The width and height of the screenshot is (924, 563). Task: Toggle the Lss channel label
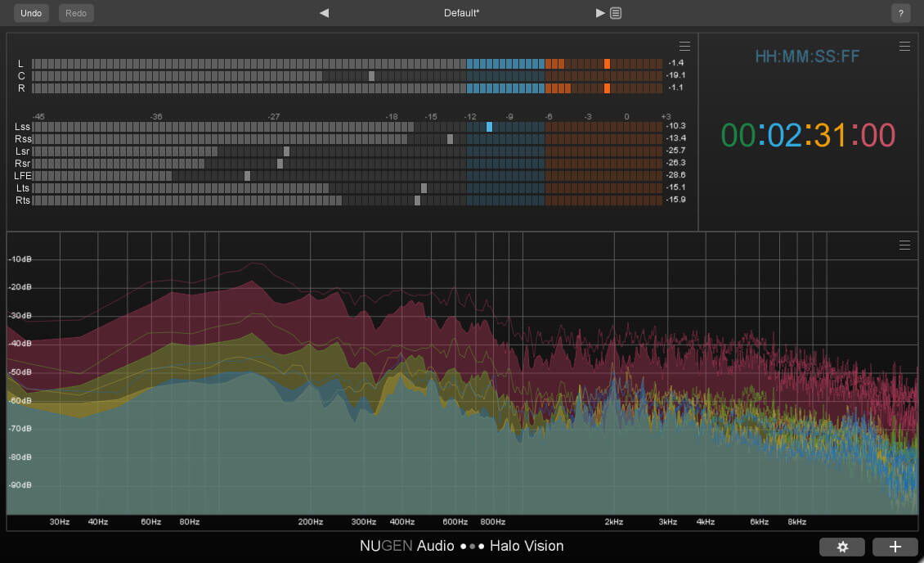21,127
